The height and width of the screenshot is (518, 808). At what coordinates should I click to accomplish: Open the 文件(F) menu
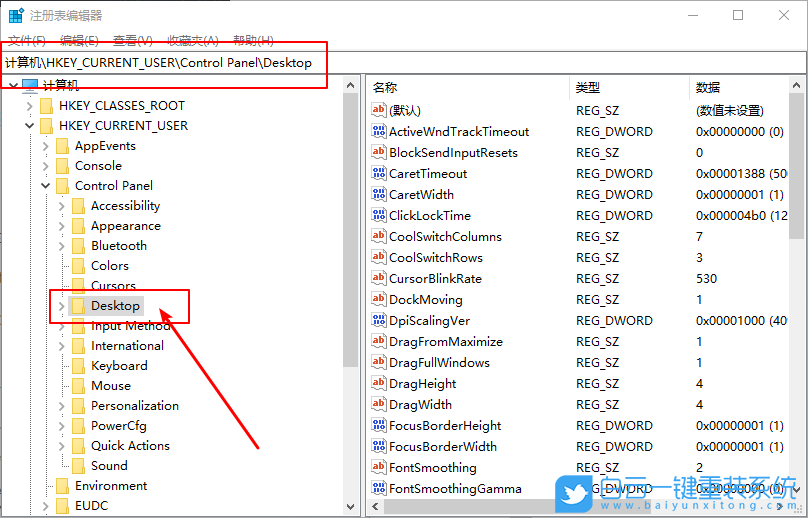pos(27,40)
